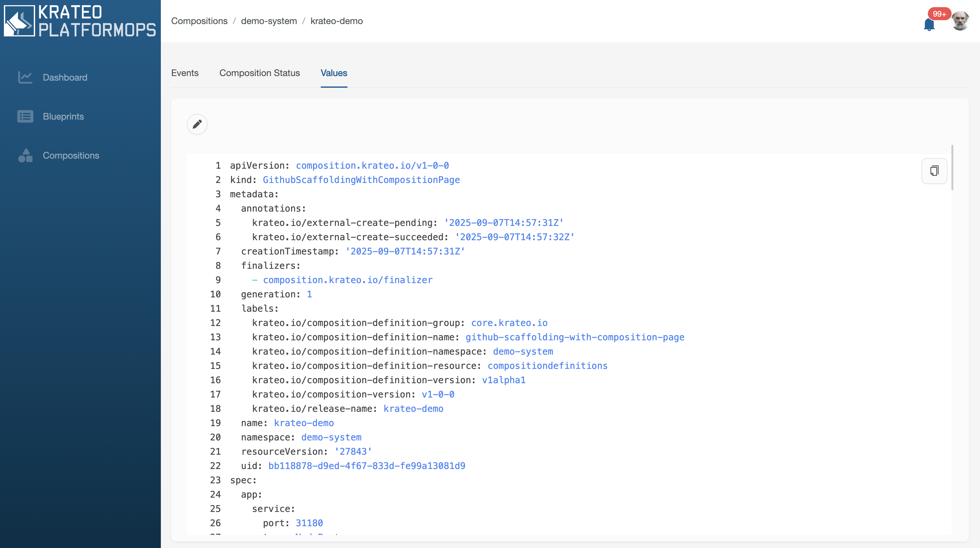Viewport: 980px width, 548px height.
Task: Copy YAML with the clipboard icon
Action: 935,171
